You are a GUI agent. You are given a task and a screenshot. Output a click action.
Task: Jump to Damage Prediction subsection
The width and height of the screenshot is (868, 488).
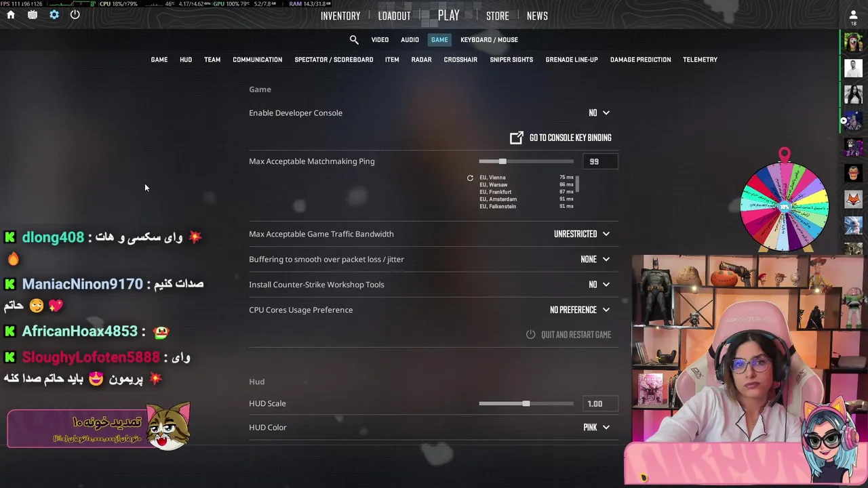pyautogui.click(x=640, y=60)
